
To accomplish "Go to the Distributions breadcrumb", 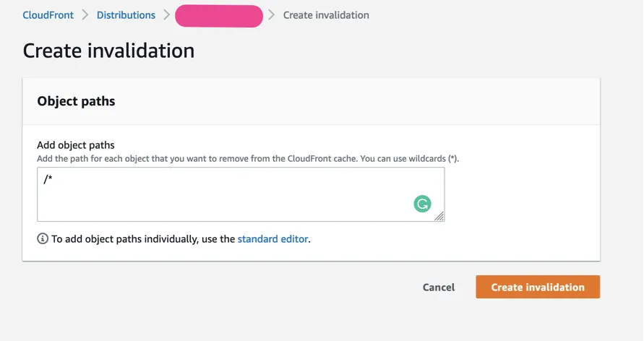I will coord(126,15).
